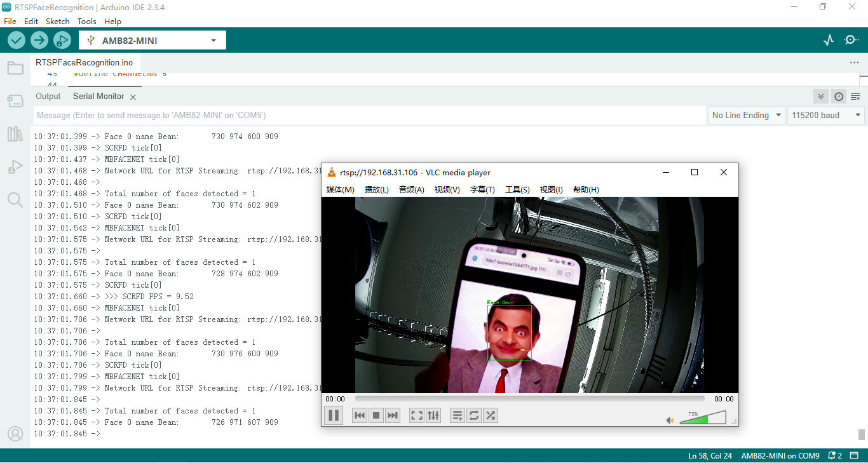Screen dimensions: 868x463
Task: Open the AMB82-MINI board selector dropdown
Action: (x=153, y=40)
